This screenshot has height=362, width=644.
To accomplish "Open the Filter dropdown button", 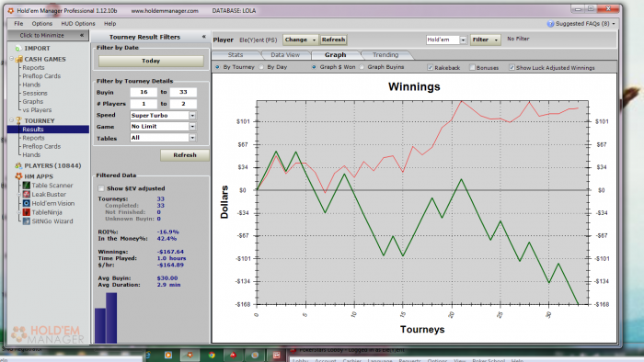I will point(485,40).
